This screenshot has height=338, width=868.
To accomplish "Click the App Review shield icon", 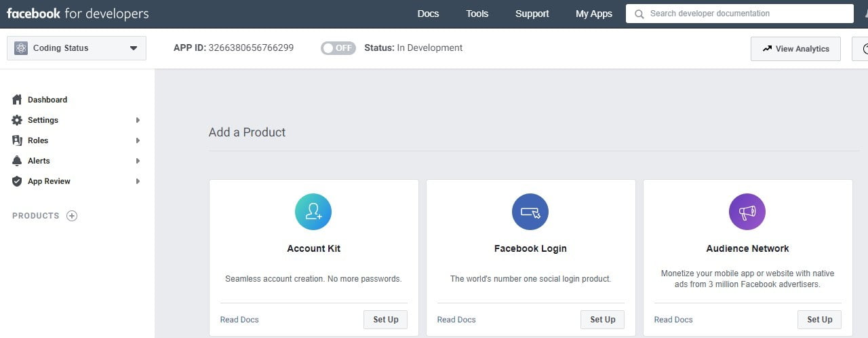I will tap(17, 181).
